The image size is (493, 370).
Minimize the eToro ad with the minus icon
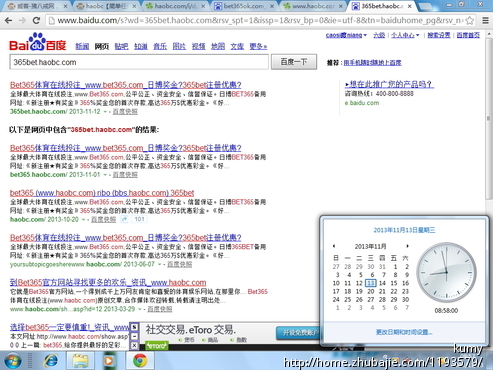pos(134,336)
